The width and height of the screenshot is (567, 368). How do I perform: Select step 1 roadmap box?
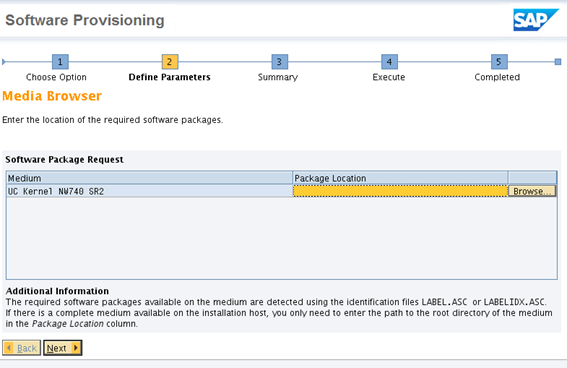(x=60, y=62)
